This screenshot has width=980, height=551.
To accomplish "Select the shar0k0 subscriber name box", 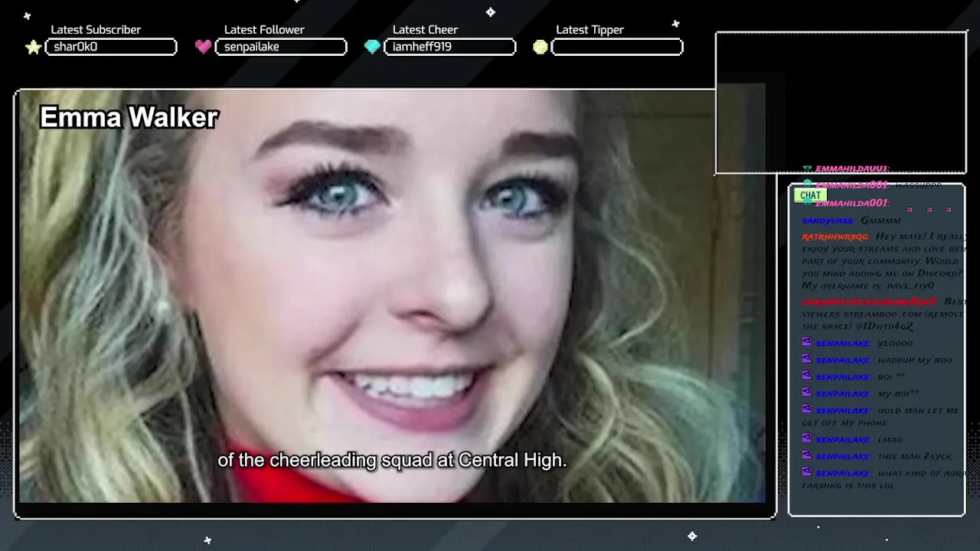I will pyautogui.click(x=111, y=47).
